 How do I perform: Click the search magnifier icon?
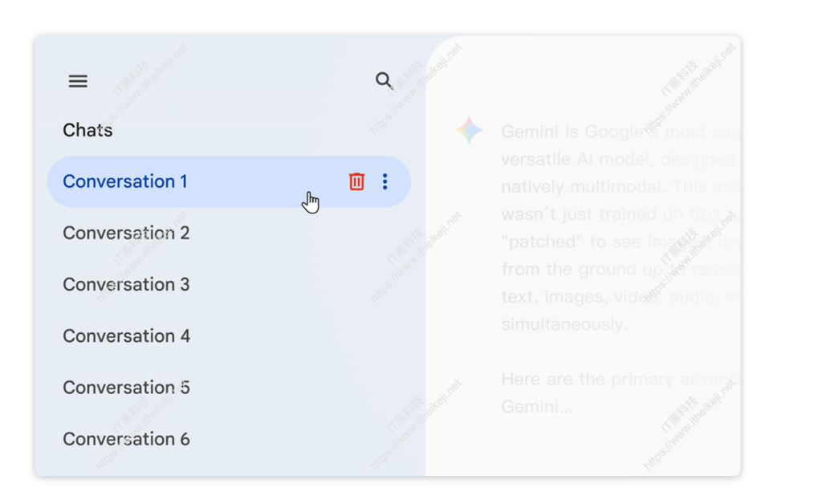click(x=384, y=80)
